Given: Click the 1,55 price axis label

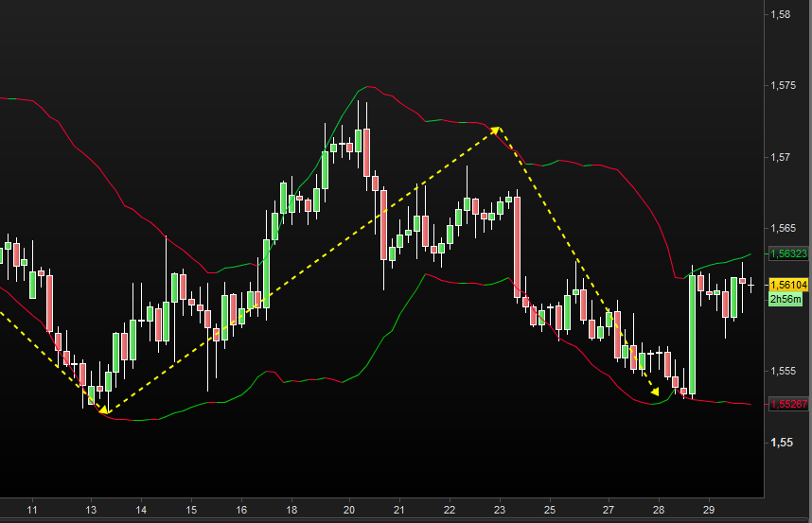Looking at the screenshot, I should [782, 443].
